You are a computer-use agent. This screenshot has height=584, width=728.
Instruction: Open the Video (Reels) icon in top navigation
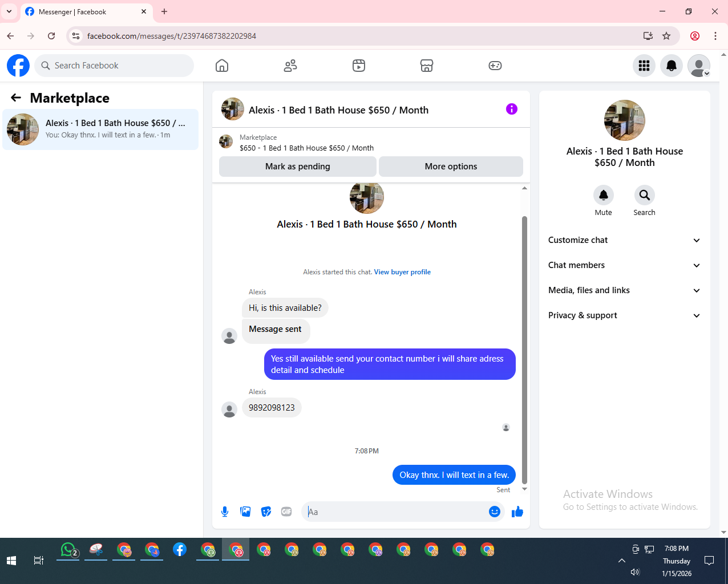[358, 66]
